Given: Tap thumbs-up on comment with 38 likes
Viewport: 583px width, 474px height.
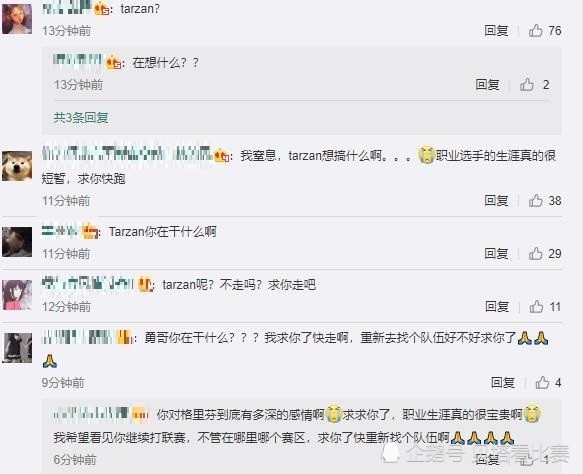Looking at the screenshot, I should pos(535,201).
